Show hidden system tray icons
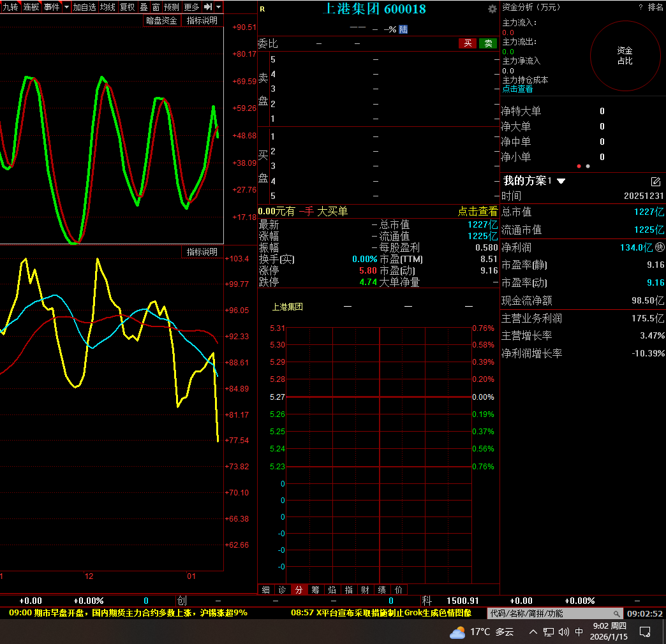666x644 pixels. (x=533, y=632)
